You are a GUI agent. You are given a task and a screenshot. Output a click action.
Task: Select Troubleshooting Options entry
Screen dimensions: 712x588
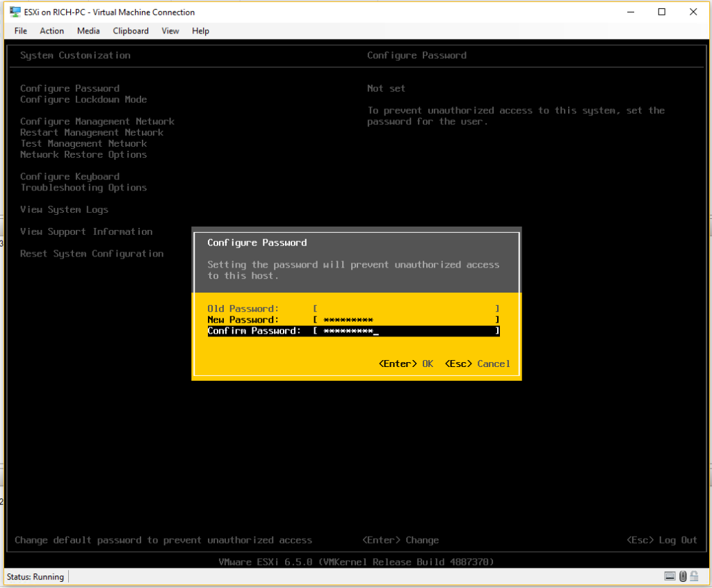(83, 188)
